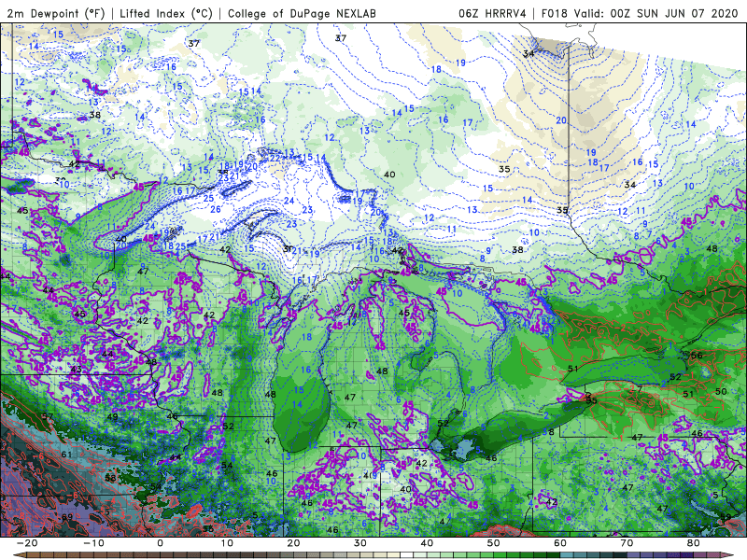Click the 80 label on the color scale
This screenshot has width=747, height=560.
pos(694,543)
